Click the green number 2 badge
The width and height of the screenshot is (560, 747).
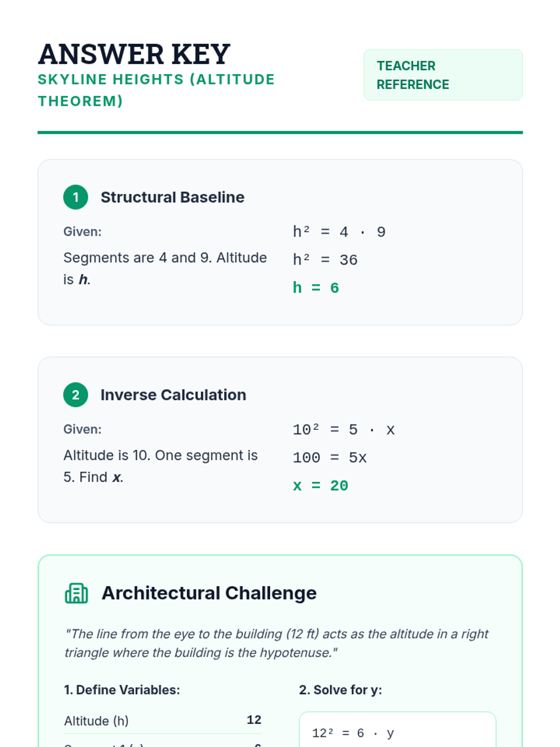(76, 395)
